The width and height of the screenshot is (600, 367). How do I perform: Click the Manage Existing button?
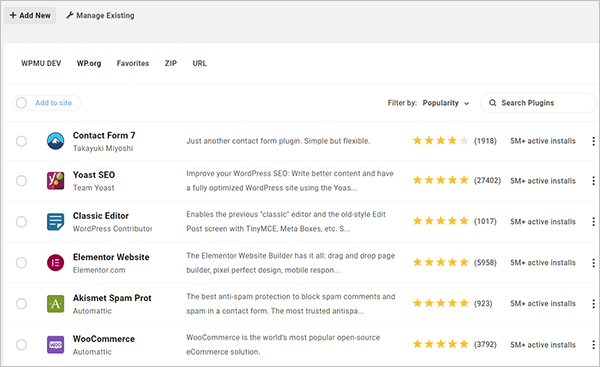pyautogui.click(x=100, y=15)
